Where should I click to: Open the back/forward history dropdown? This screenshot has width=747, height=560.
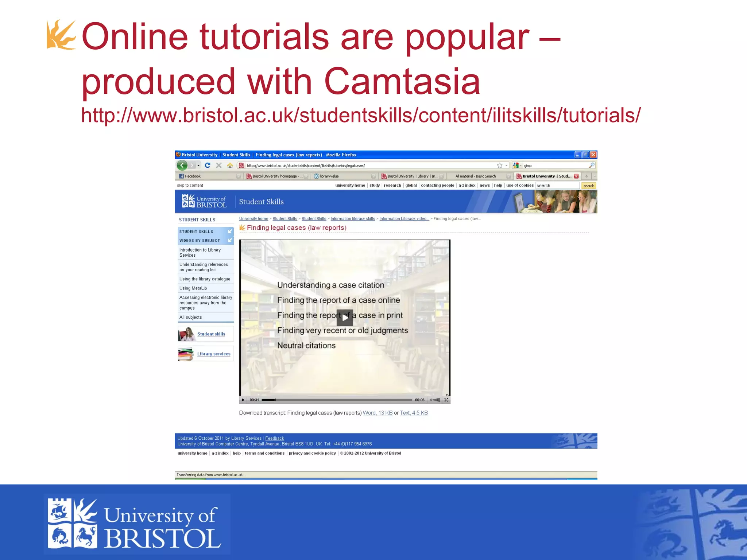click(198, 166)
